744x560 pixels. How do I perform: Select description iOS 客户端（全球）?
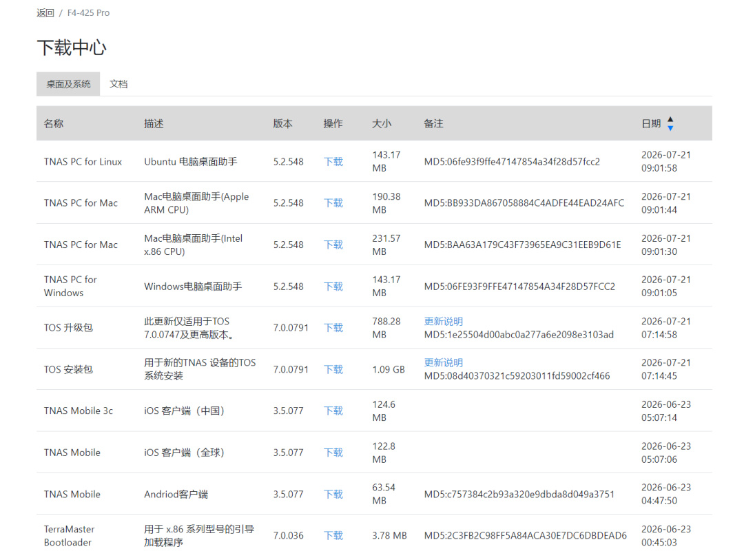coord(184,453)
